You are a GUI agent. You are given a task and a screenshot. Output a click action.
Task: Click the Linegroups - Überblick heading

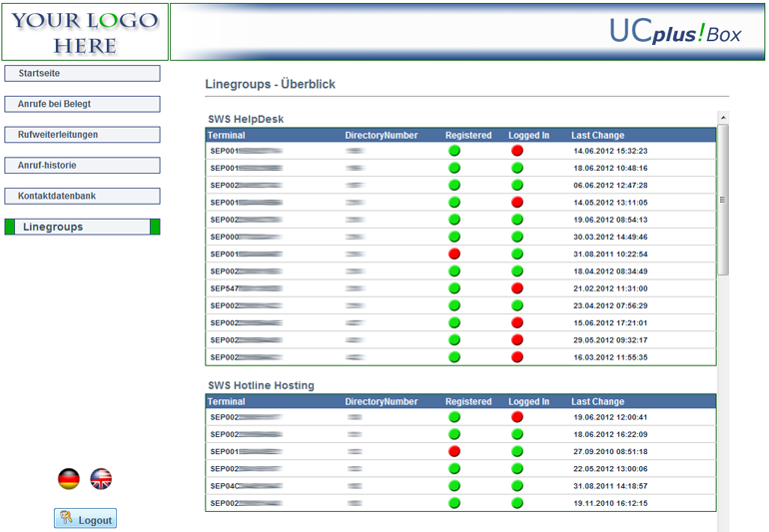pos(271,84)
